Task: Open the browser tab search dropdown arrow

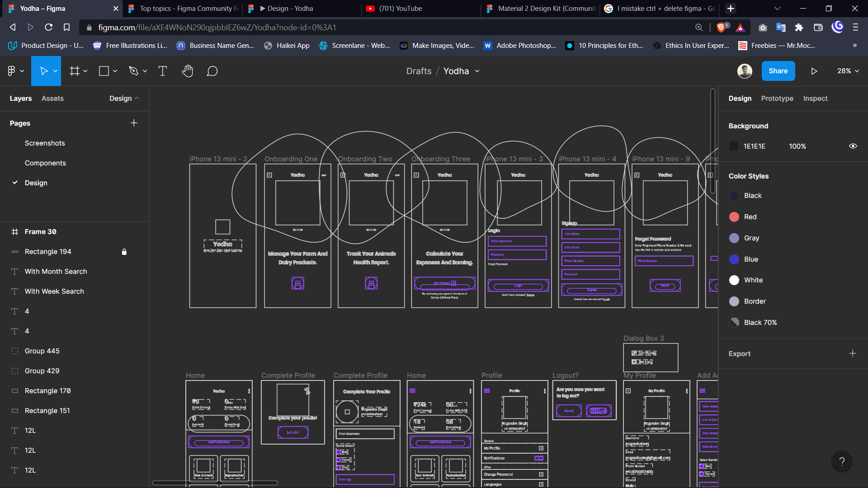Action: click(x=777, y=8)
